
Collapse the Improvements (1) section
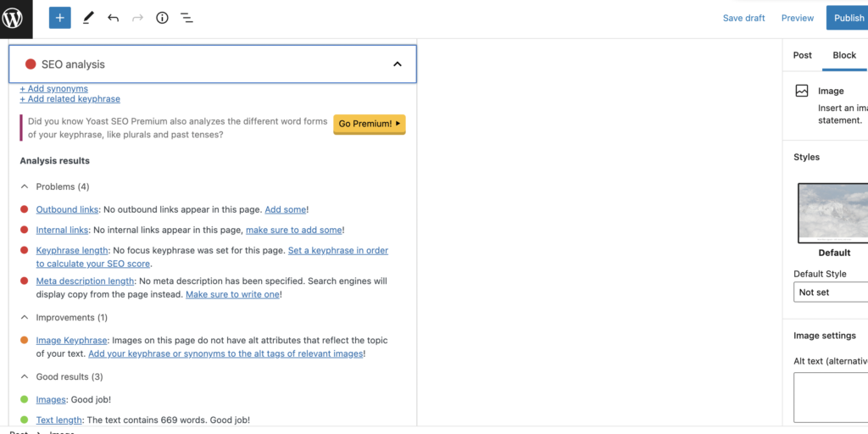pyautogui.click(x=25, y=318)
